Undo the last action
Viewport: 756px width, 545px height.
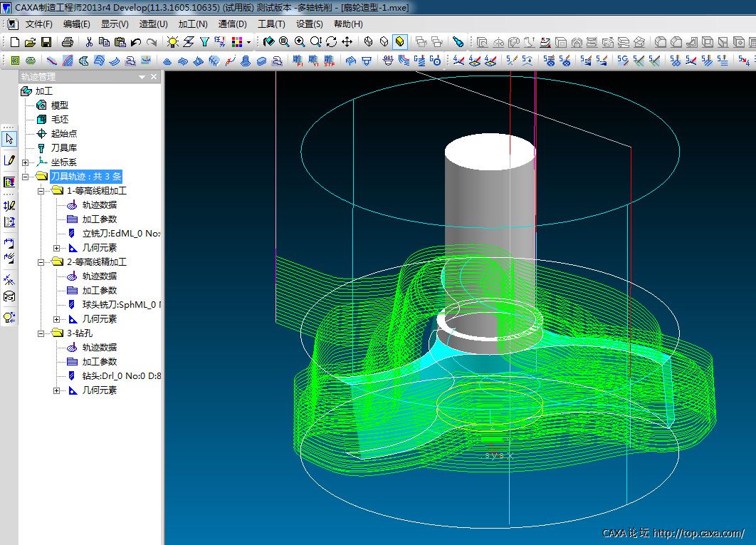[x=135, y=42]
